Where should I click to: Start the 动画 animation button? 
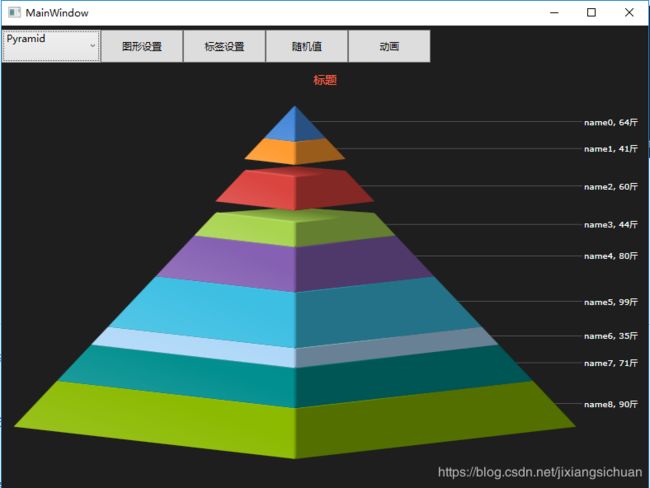click(389, 46)
